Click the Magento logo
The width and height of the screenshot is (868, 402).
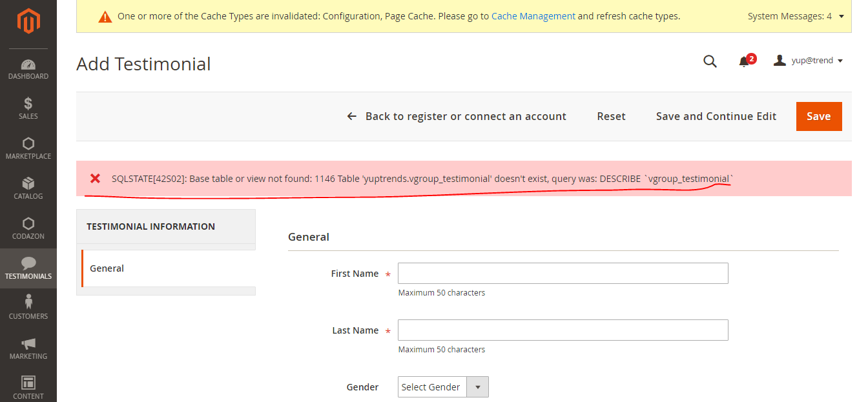coord(28,21)
